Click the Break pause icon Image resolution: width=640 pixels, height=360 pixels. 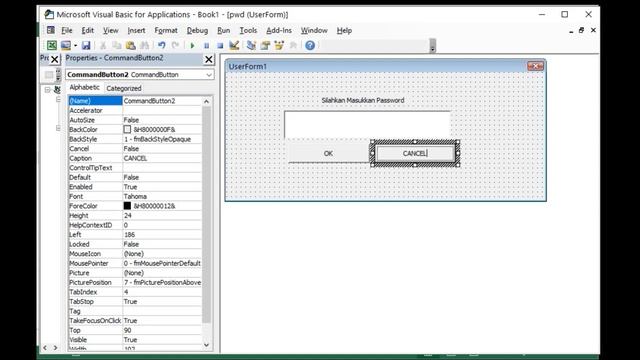[x=207, y=45]
